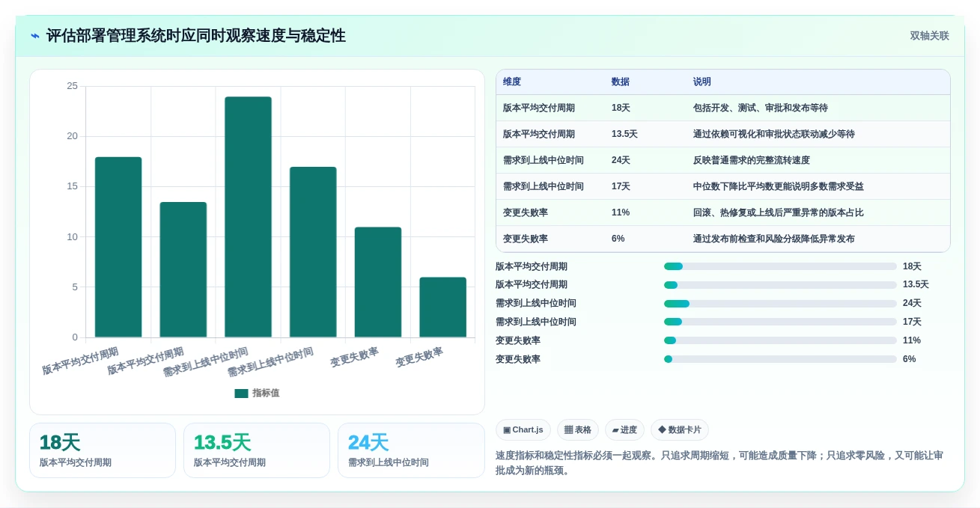Click the 进度 tag chip
980x508 pixels.
(624, 429)
